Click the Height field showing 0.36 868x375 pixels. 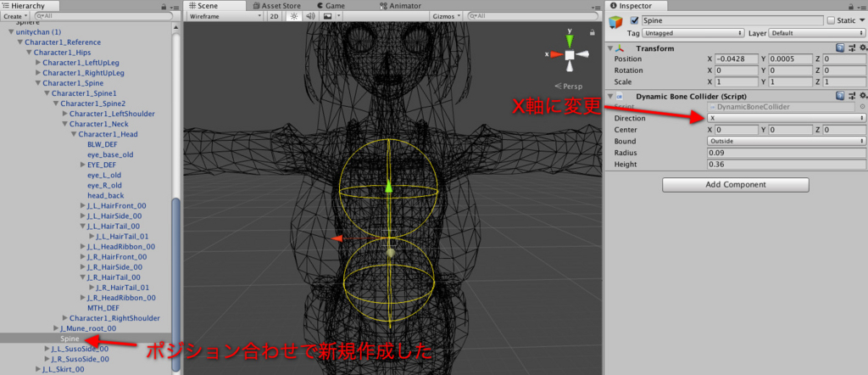786,165
